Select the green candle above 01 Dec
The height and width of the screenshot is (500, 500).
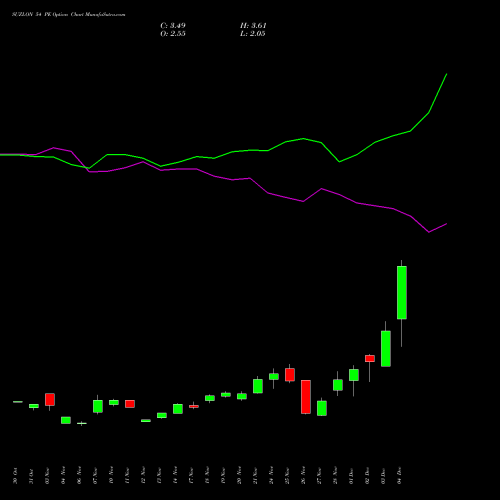coord(354,375)
